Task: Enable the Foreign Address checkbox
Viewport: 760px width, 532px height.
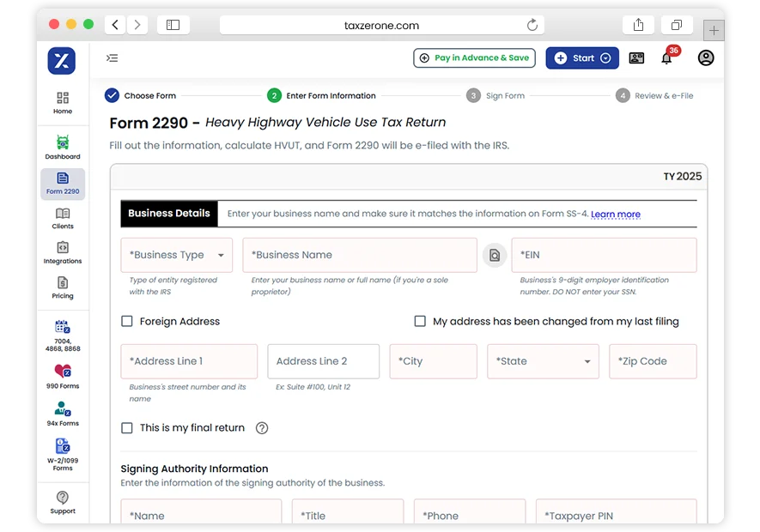Action: pos(126,321)
